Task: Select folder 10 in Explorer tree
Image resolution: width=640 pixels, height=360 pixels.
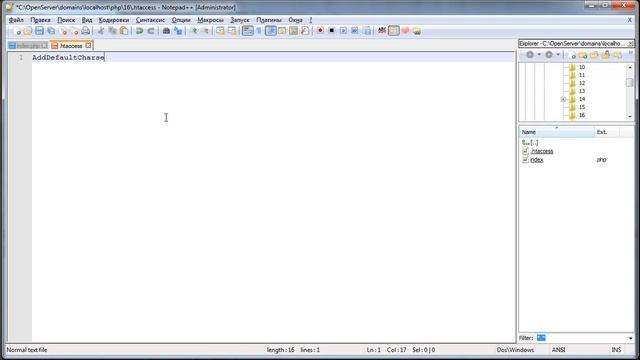Action: coord(582,67)
